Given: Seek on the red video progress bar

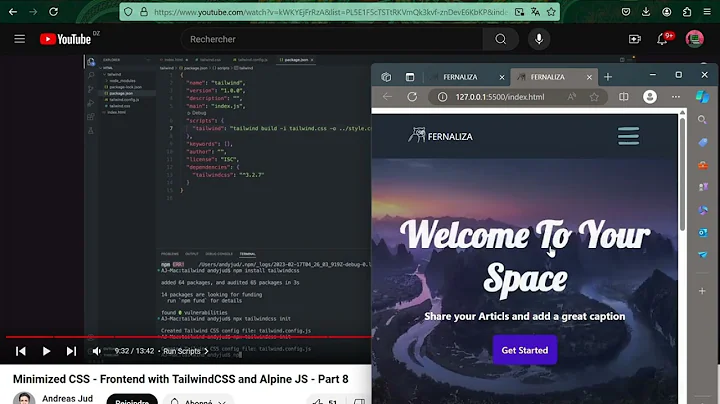Looking at the screenshot, I should tap(188, 337).
